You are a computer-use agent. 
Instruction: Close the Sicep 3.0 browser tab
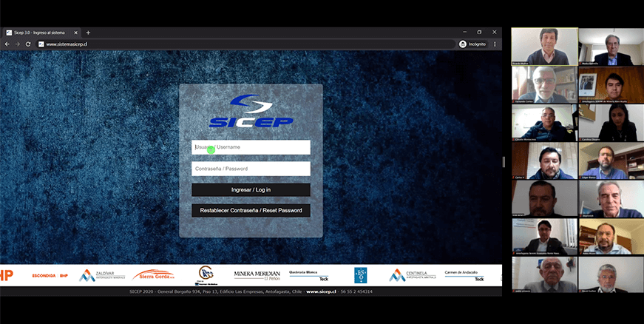(x=75, y=33)
